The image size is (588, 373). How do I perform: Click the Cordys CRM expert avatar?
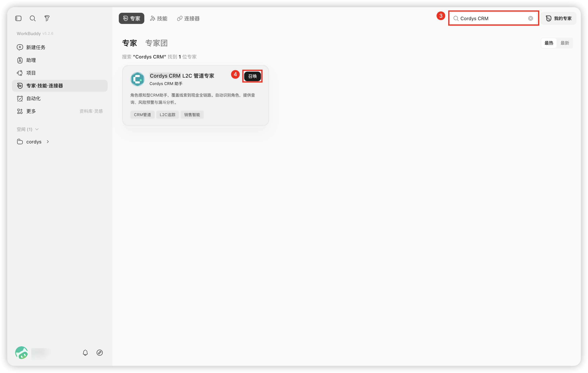[138, 79]
